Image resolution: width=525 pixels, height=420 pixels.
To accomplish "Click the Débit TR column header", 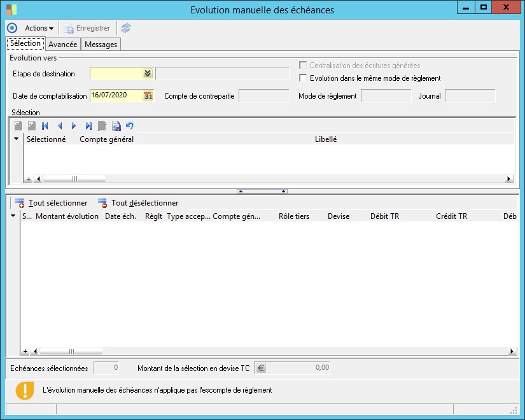I will [385, 216].
